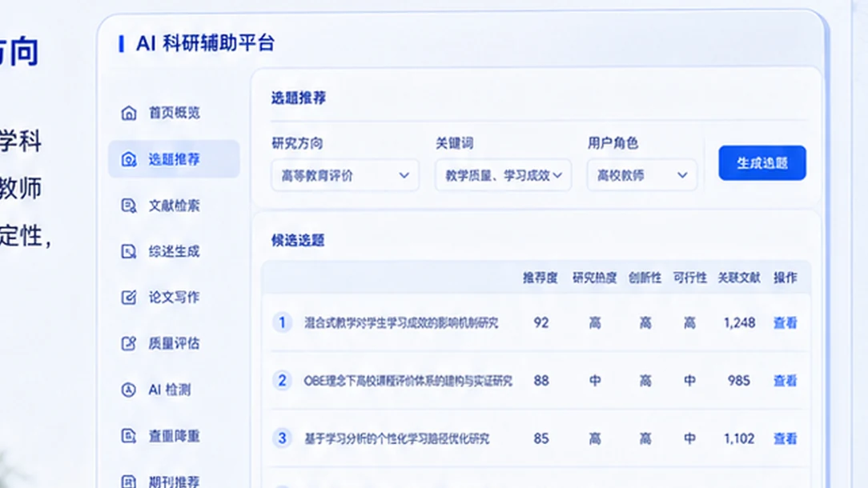Open 综述生成 in sidebar

[174, 252]
